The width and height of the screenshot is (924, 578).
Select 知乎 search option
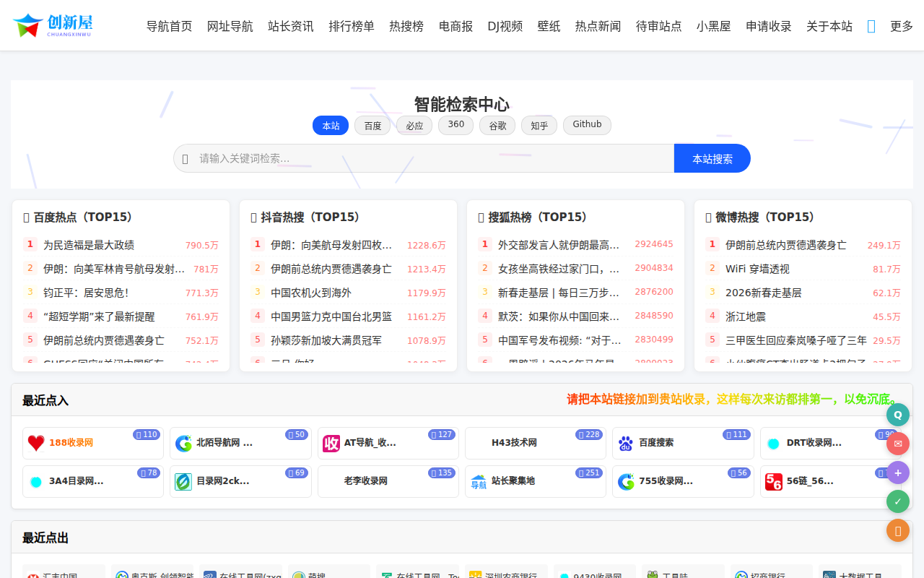pyautogui.click(x=539, y=125)
